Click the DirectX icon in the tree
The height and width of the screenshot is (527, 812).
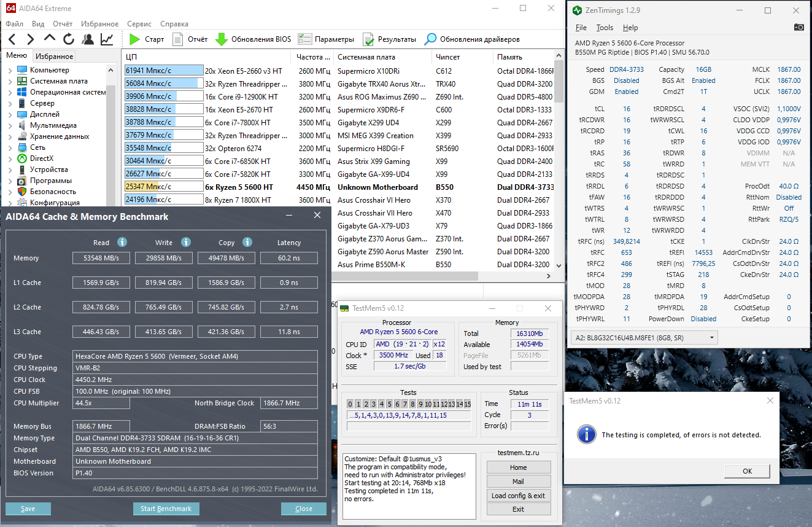pyautogui.click(x=22, y=158)
